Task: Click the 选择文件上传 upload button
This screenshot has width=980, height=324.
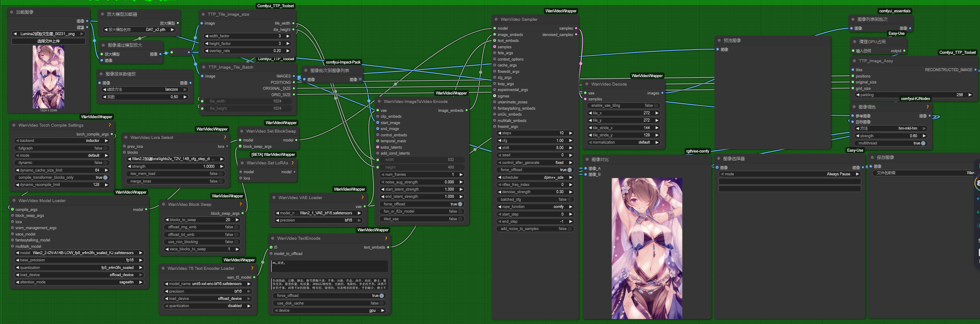Action: [48, 41]
